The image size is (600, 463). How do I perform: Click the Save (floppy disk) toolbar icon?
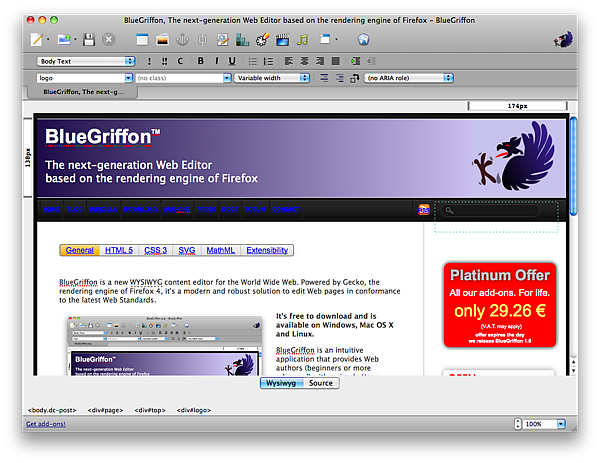(x=89, y=40)
